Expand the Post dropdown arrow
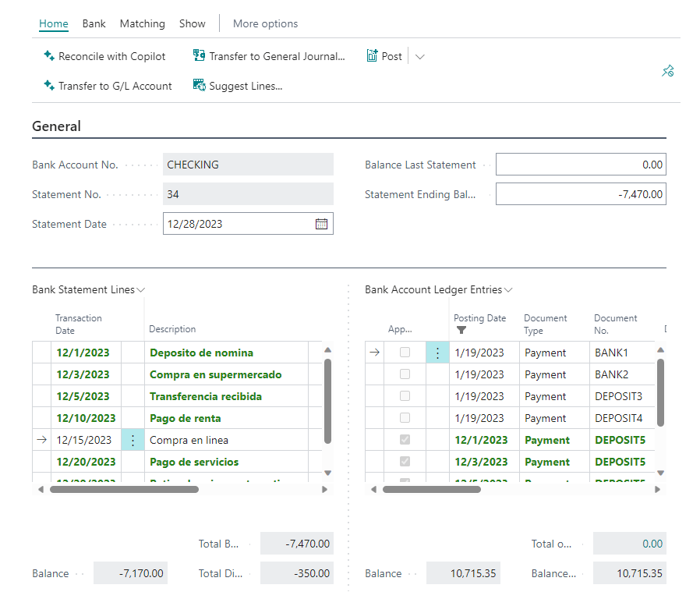The image size is (700, 599). click(420, 56)
